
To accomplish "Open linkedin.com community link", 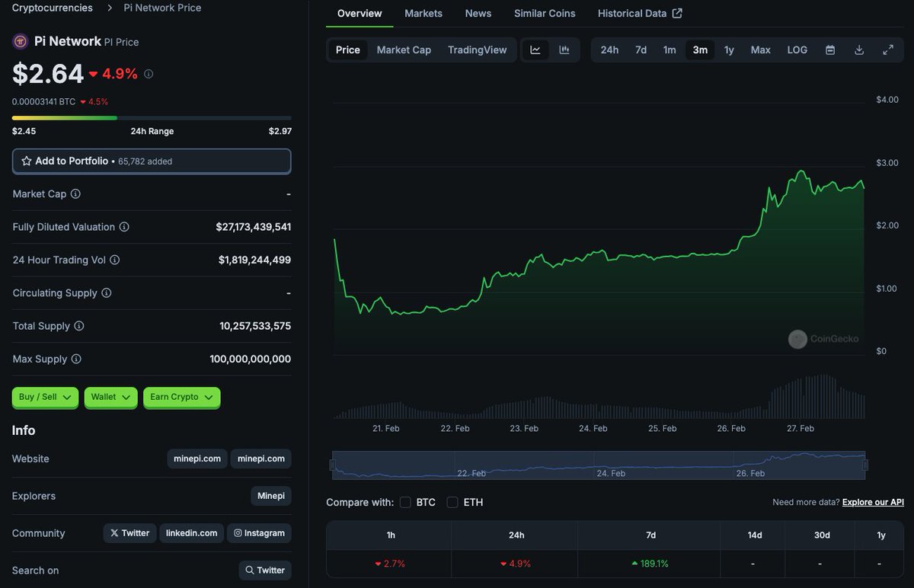I will pyautogui.click(x=192, y=533).
